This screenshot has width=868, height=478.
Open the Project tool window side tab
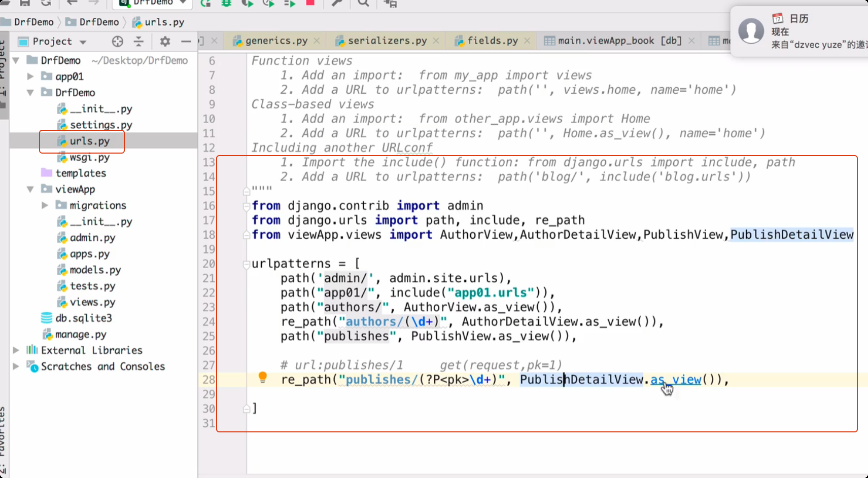coord(4,76)
